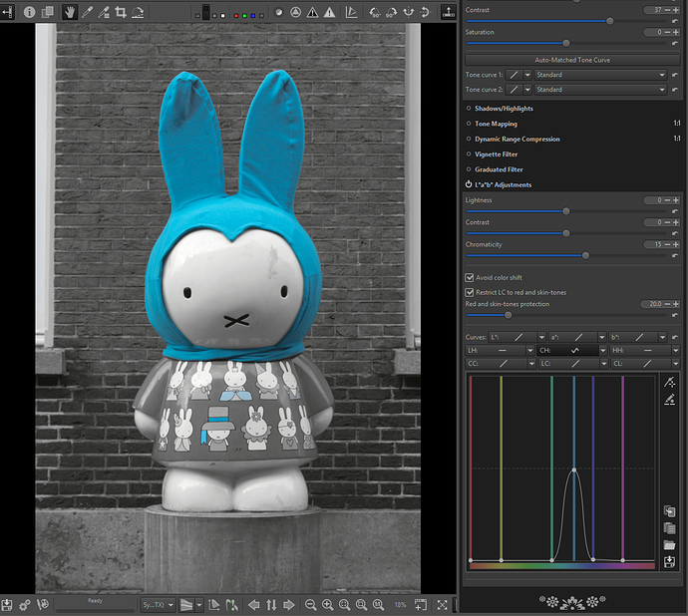
Task: Select the Crop tool
Action: click(x=121, y=12)
